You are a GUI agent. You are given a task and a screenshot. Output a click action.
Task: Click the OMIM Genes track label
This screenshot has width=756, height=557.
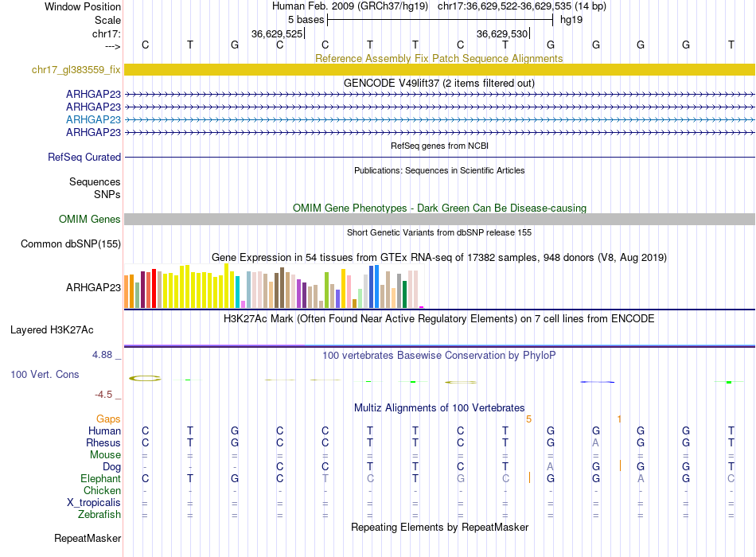point(90,219)
